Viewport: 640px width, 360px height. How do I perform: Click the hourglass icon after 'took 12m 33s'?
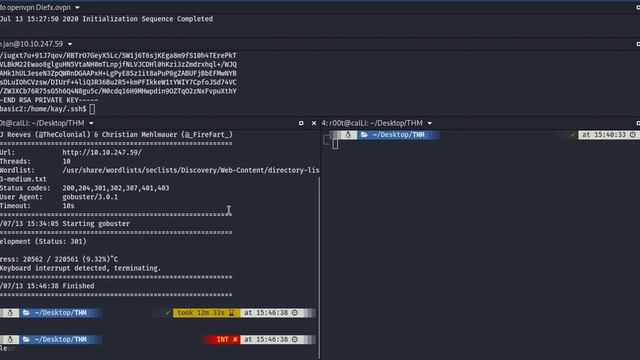[231, 313]
